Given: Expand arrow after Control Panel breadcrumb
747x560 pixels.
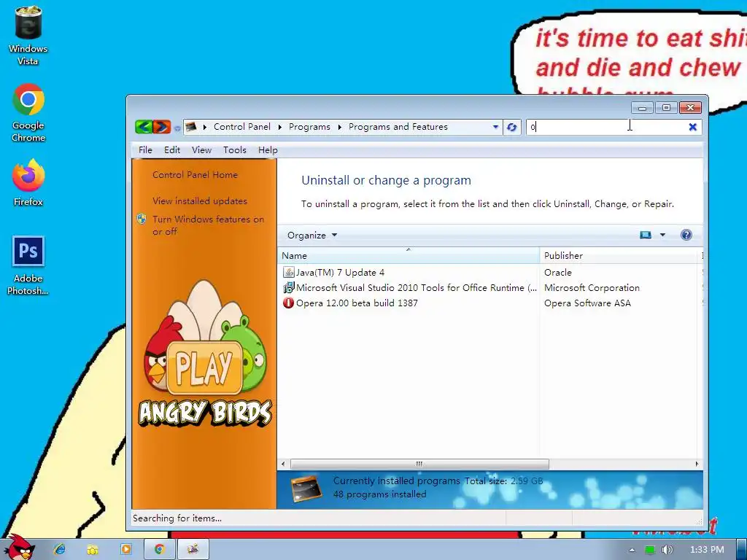Looking at the screenshot, I should pyautogui.click(x=279, y=127).
